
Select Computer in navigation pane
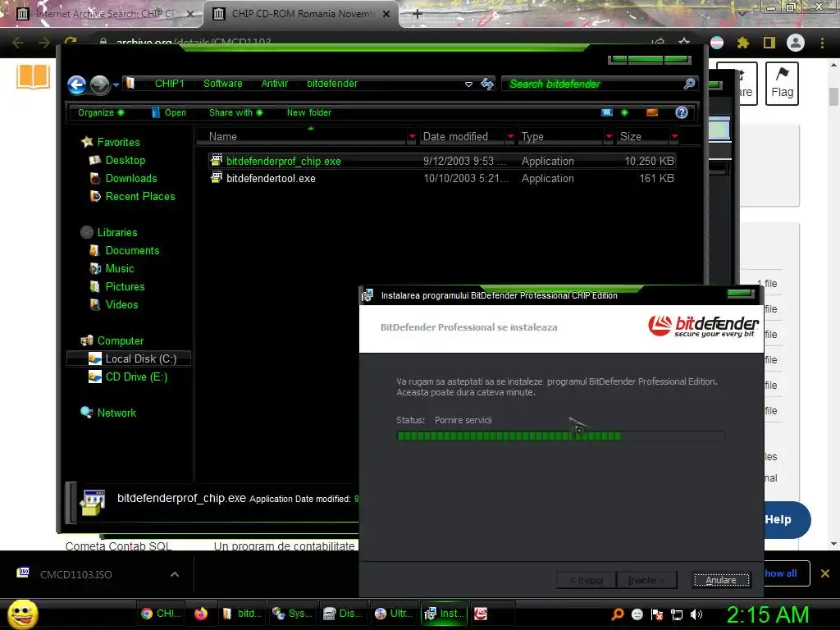tap(120, 340)
